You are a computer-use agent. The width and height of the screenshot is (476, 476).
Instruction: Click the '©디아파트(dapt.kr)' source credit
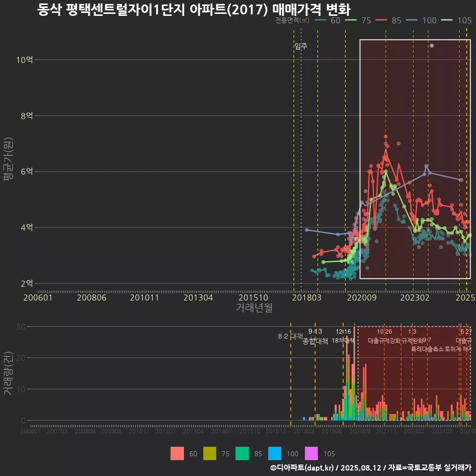pos(302,468)
